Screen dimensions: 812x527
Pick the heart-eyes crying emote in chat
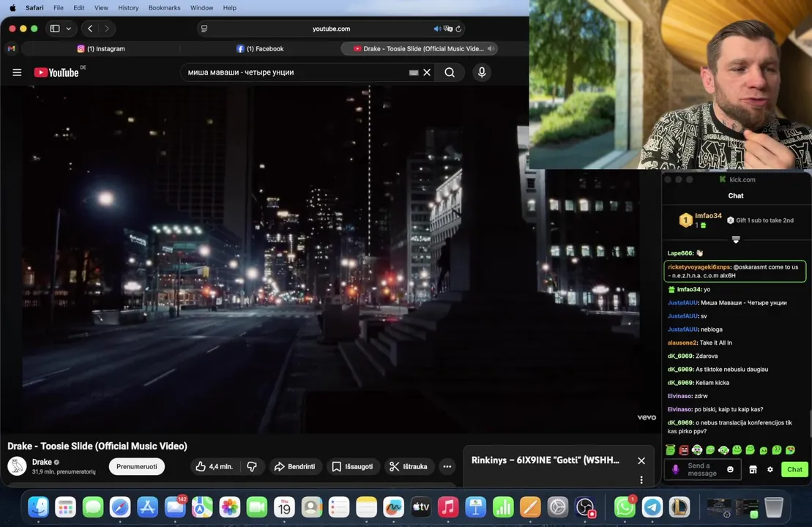click(790, 450)
